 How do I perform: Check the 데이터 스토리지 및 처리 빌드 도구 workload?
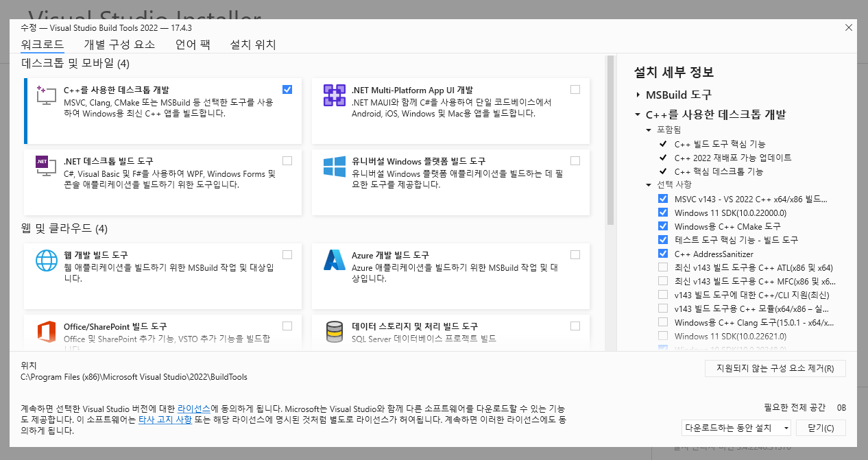[575, 326]
